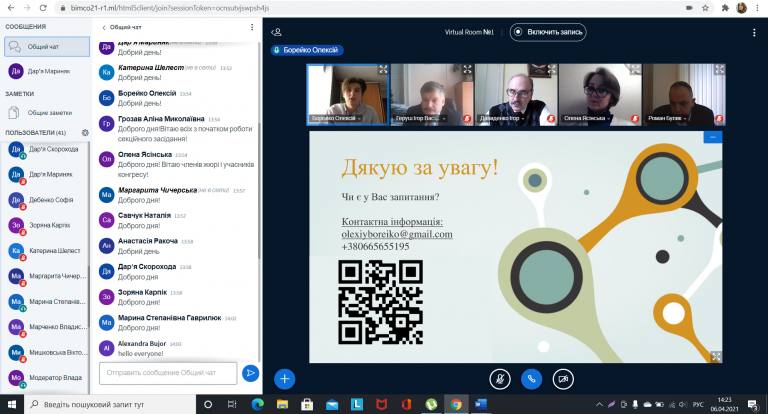The image size is (768, 414).
Task: Fullscreen Борейко Олексій's webcam video
Action: [x=383, y=70]
